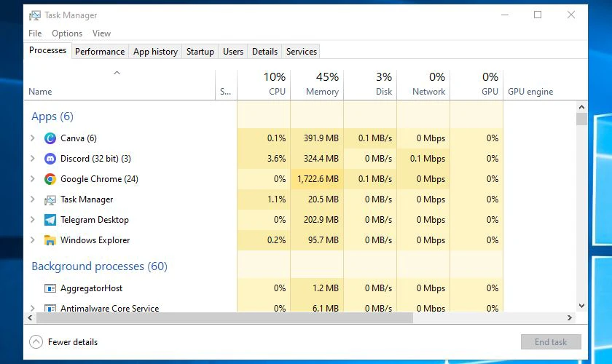Click Fewer details link

73,342
